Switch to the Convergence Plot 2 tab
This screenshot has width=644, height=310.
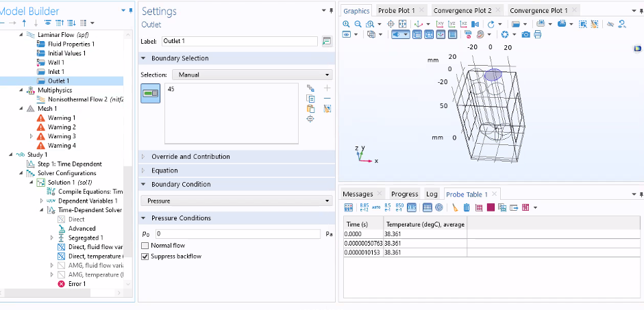pos(462,10)
